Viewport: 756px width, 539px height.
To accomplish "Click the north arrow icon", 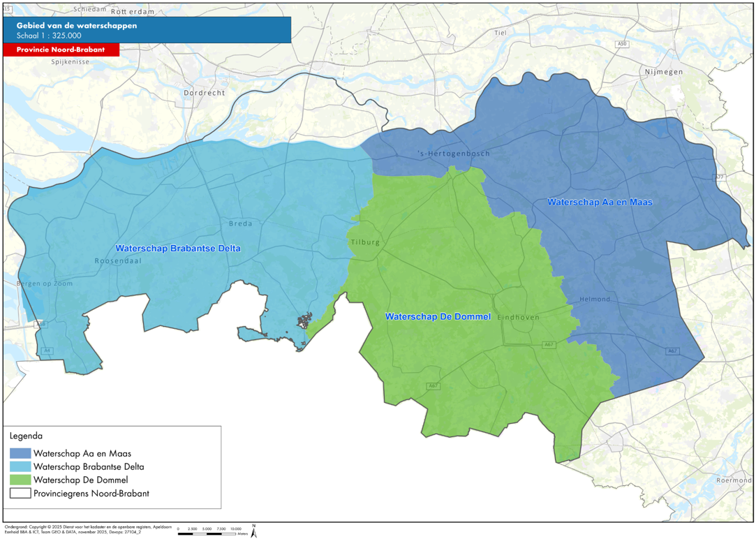I will click(x=254, y=530).
